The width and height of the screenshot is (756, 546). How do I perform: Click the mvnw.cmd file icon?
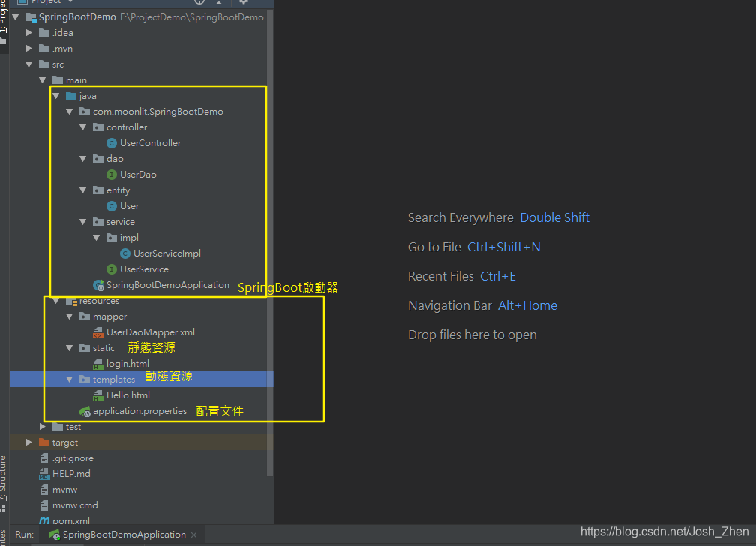tap(44, 505)
